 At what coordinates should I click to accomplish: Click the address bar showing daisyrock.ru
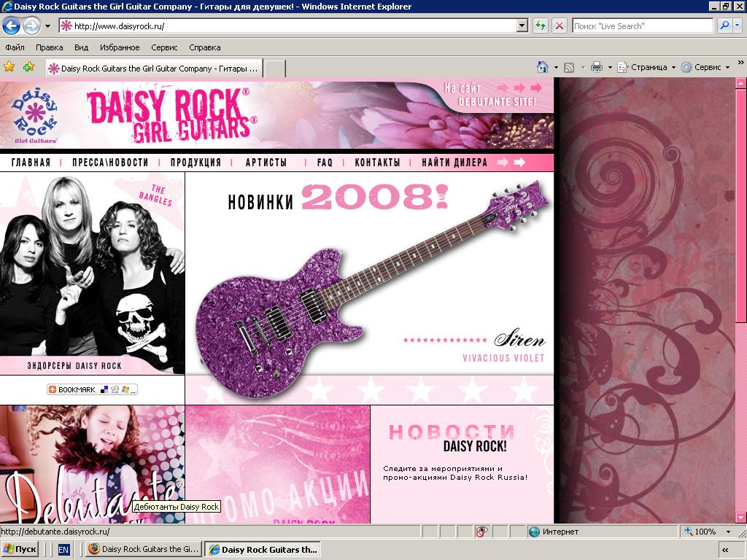(287, 26)
